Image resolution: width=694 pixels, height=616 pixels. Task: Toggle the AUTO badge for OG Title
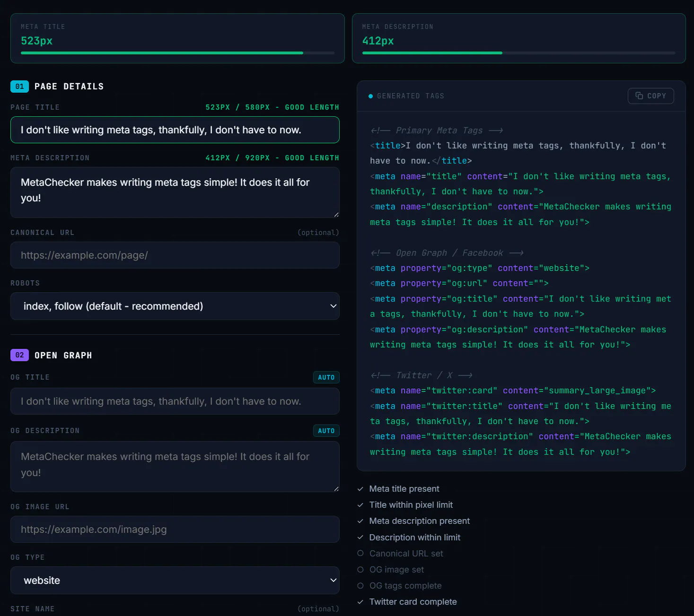point(326,377)
